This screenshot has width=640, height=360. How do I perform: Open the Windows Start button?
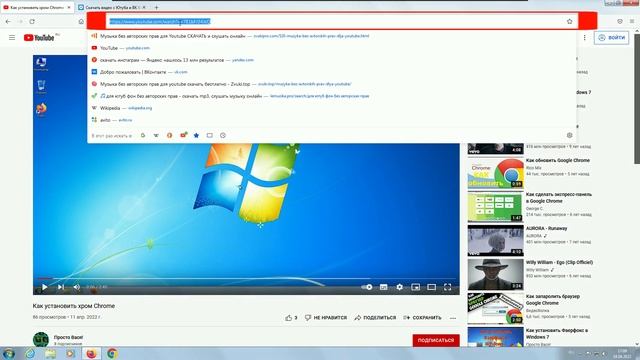9,353
